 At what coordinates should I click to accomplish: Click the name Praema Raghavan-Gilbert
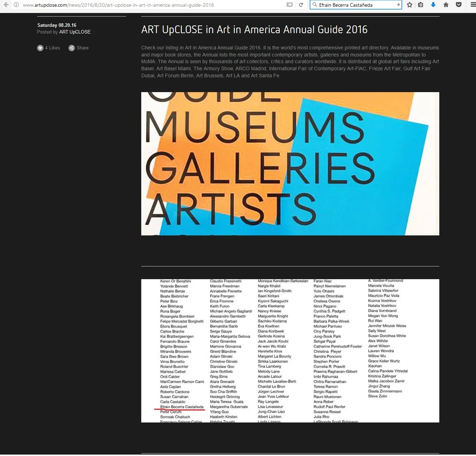tap(335, 371)
